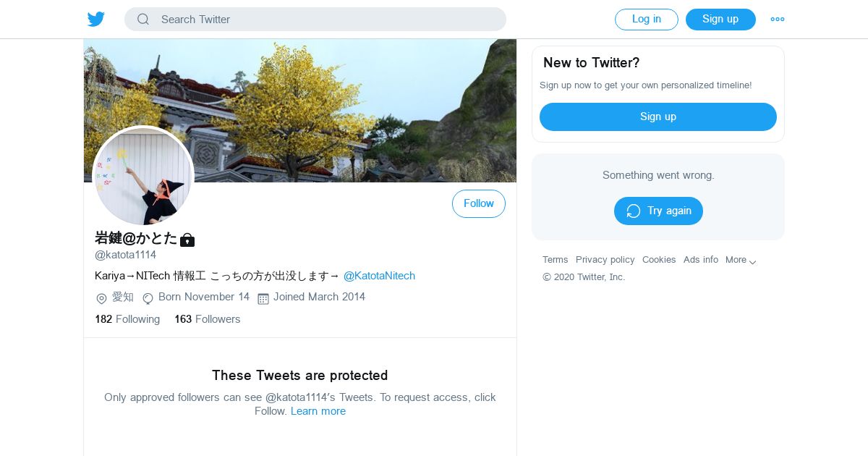This screenshot has width=868, height=456.
Task: Click the large Sign up button in sidebar
Action: tap(658, 117)
